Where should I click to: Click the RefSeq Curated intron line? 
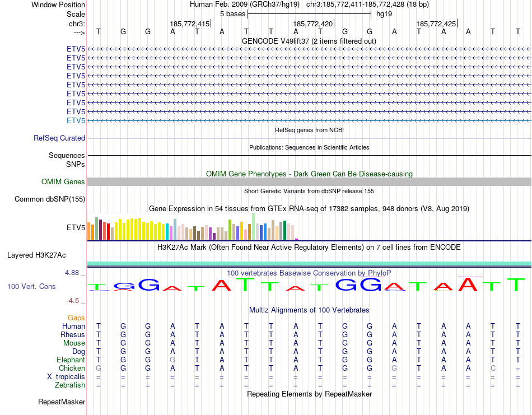pos(309,138)
